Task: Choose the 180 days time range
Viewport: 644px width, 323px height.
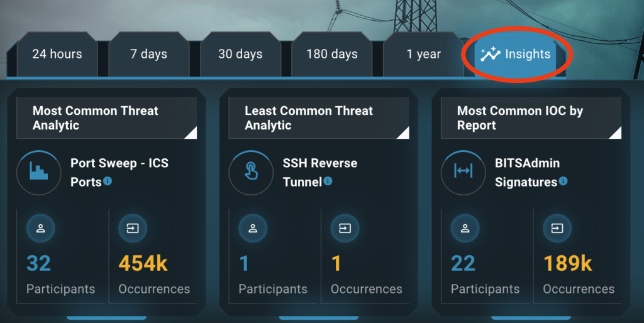Action: pos(332,54)
